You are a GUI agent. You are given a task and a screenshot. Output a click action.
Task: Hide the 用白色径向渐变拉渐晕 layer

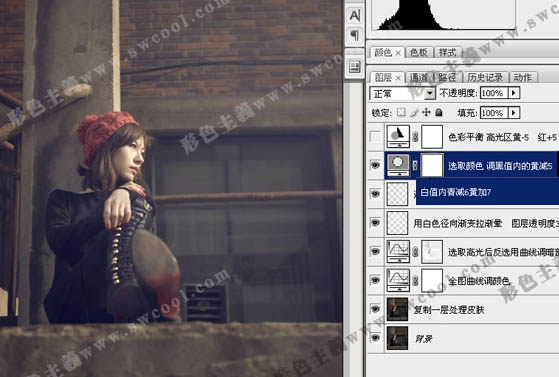(375, 223)
